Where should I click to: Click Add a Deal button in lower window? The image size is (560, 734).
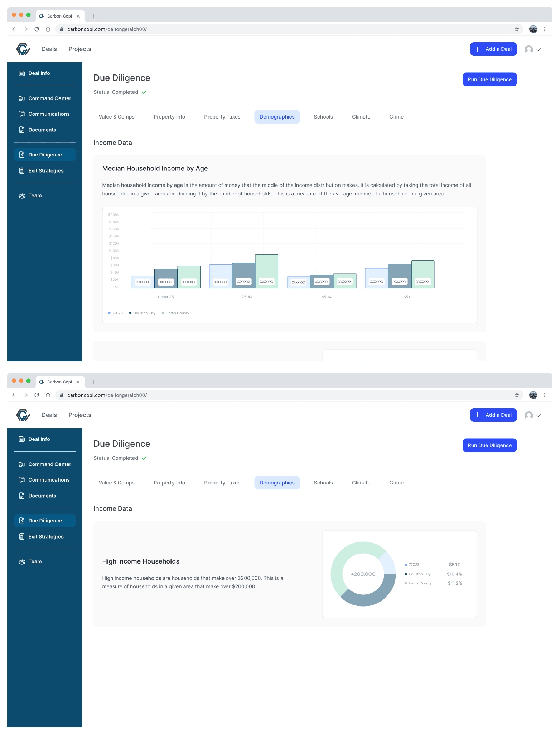493,415
